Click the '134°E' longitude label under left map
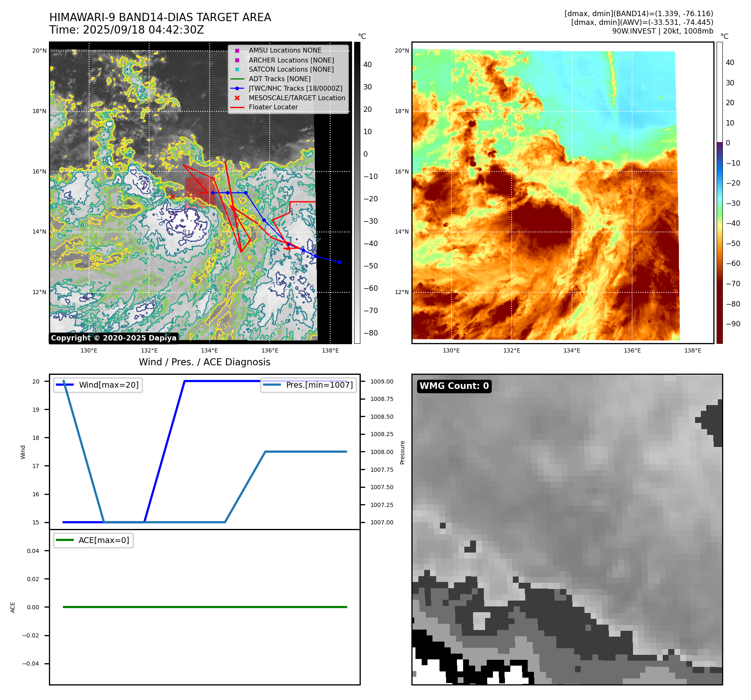 click(x=209, y=350)
